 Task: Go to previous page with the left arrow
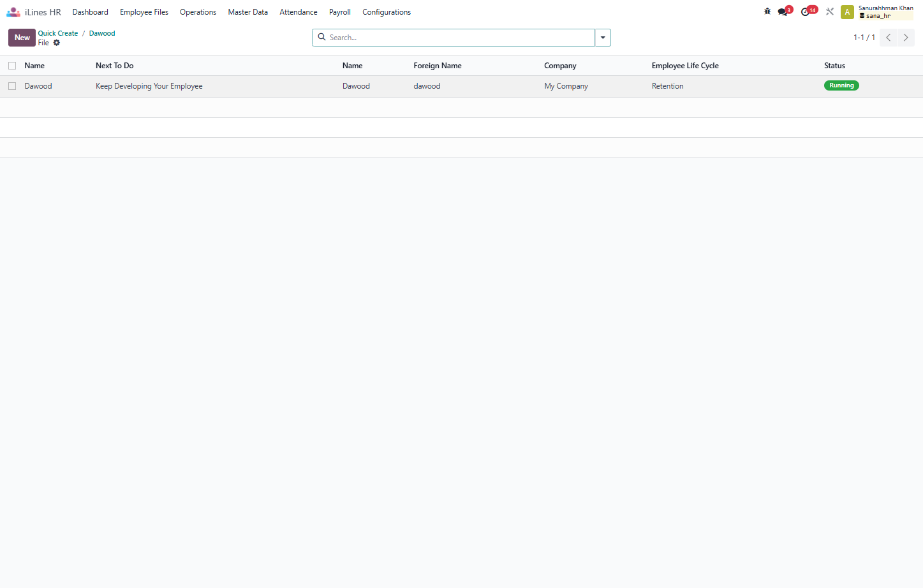point(888,38)
